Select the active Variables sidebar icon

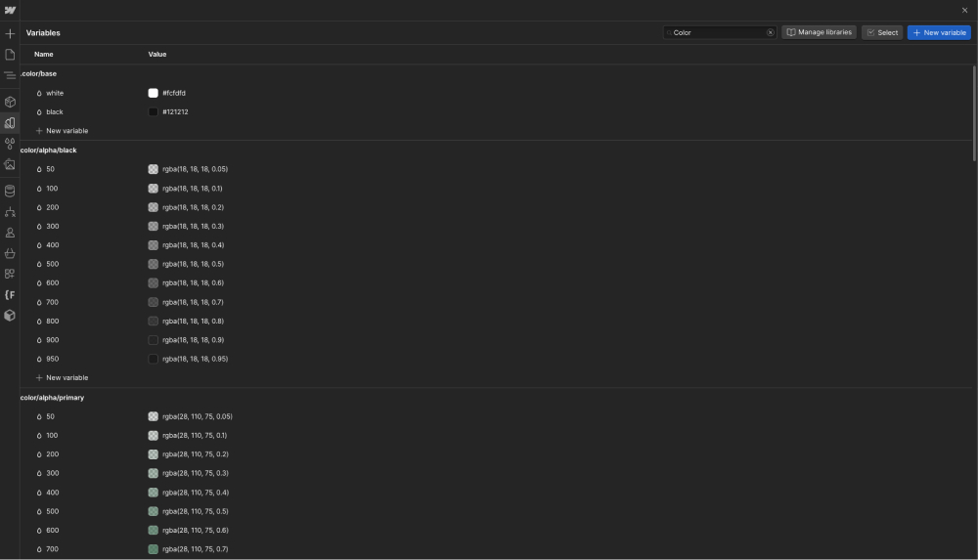10,123
